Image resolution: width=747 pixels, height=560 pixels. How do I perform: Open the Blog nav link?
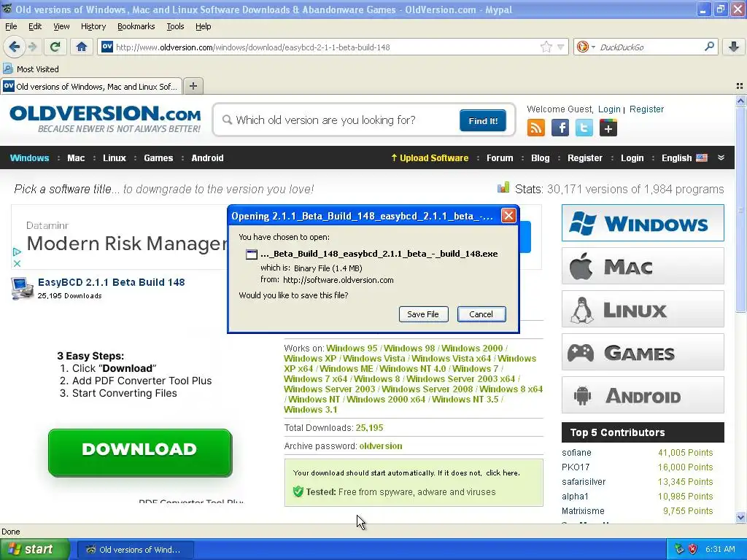click(x=541, y=158)
